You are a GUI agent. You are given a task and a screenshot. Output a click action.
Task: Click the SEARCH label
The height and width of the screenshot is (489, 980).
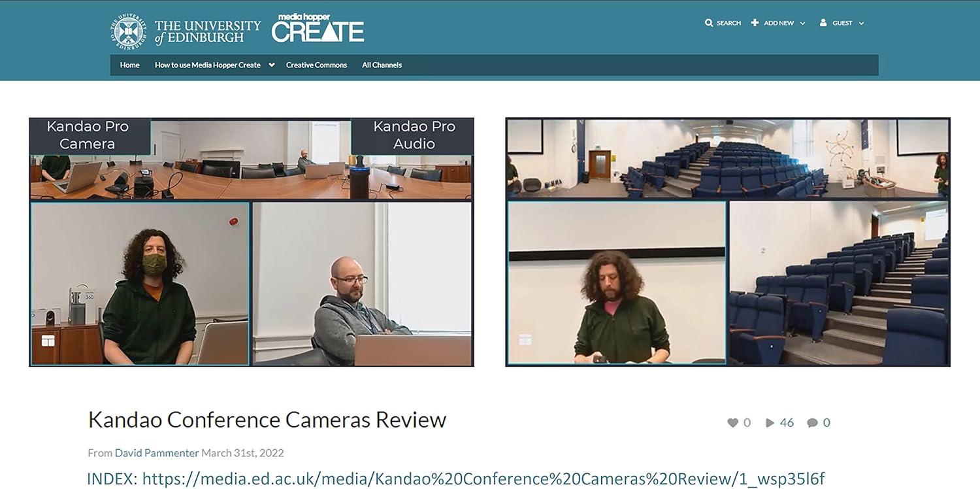coord(728,23)
